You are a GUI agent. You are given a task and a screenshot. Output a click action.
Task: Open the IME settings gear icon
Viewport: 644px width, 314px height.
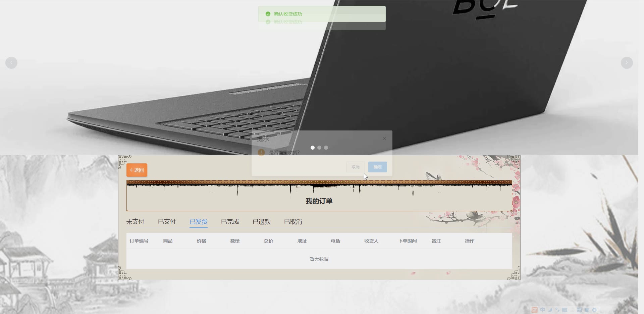click(x=594, y=310)
